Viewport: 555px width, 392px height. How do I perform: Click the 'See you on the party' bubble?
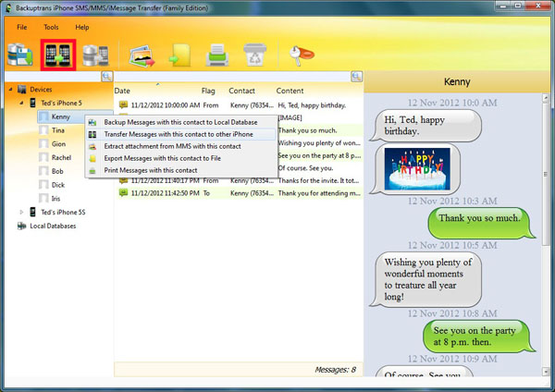(478, 337)
